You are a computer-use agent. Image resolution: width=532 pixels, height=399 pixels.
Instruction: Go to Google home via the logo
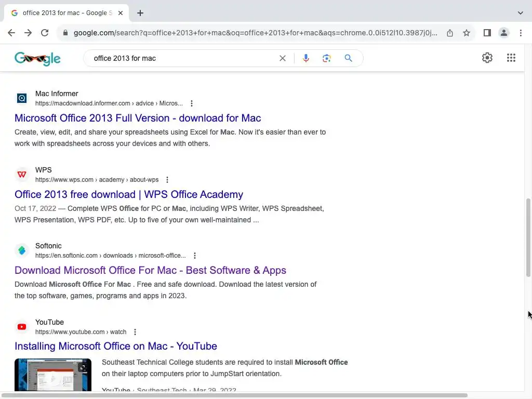coord(37,58)
